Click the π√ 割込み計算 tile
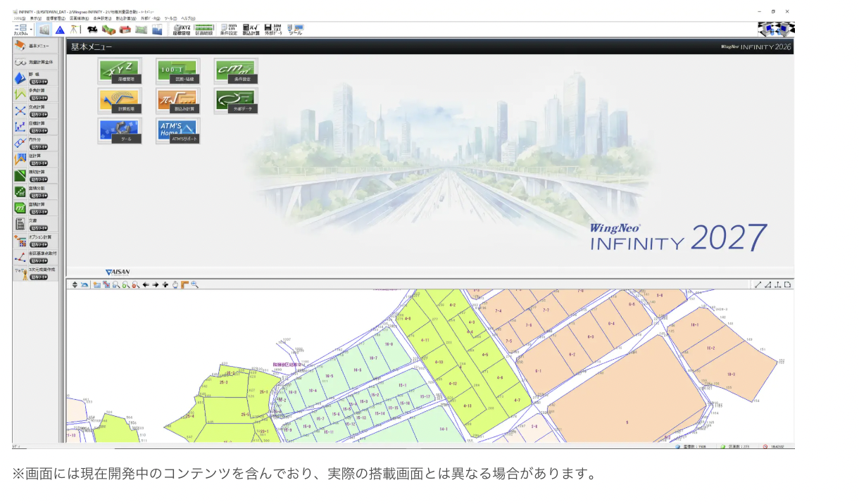The height and width of the screenshot is (504, 859). tap(177, 101)
